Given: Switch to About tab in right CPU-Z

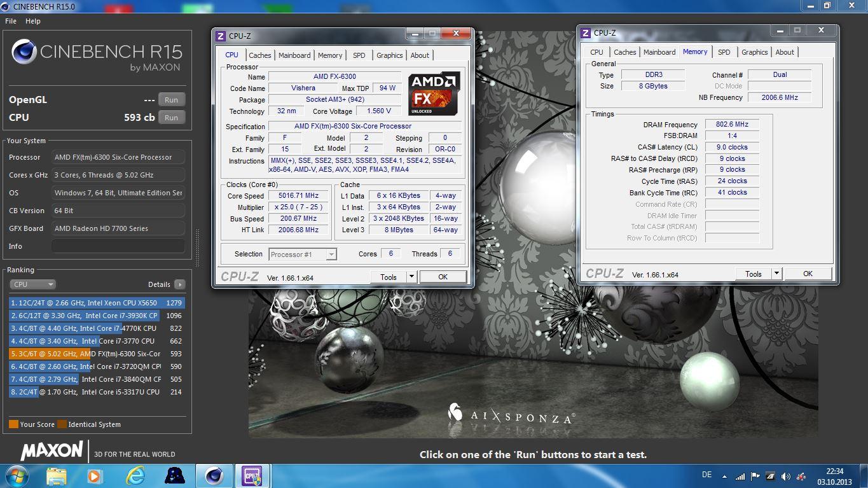Looking at the screenshot, I should coord(785,52).
